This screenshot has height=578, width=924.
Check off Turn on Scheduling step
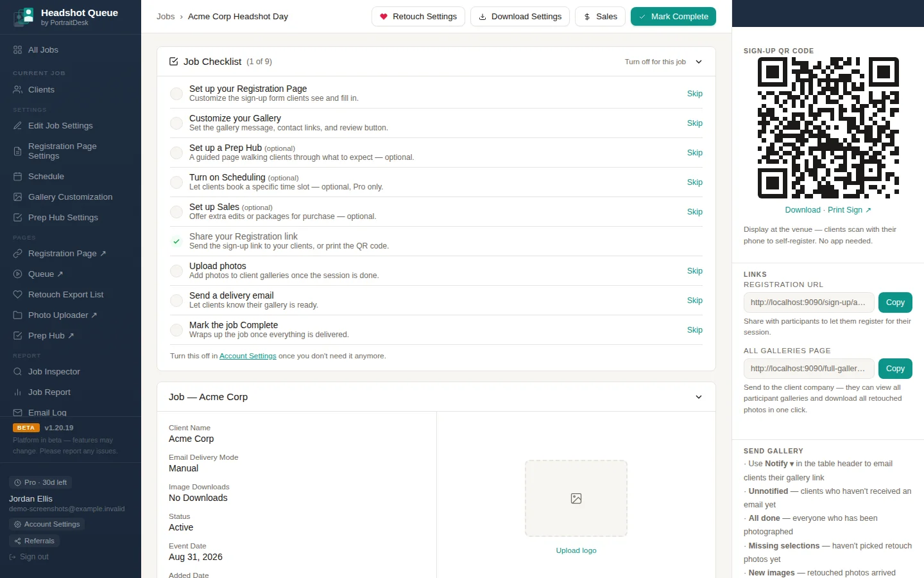click(176, 182)
